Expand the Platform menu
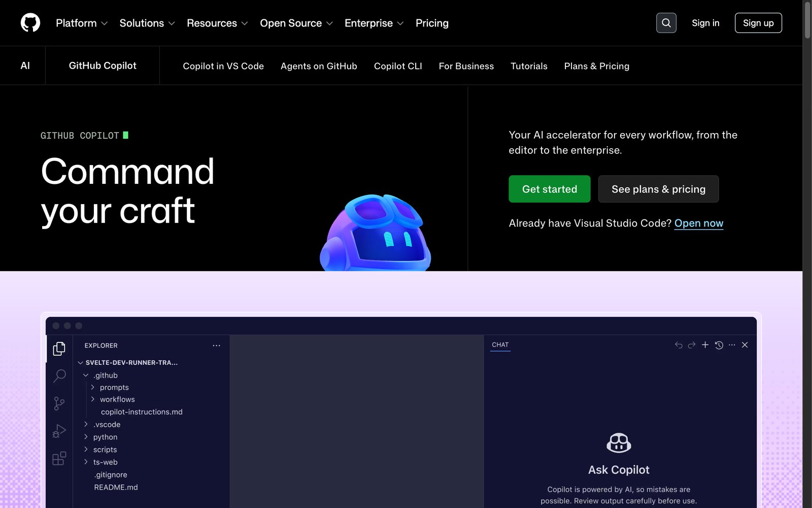The height and width of the screenshot is (508, 812). click(x=82, y=23)
